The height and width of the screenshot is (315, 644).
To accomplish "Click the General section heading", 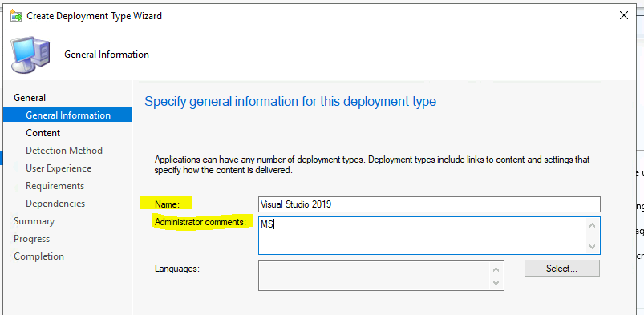I will pos(30,97).
